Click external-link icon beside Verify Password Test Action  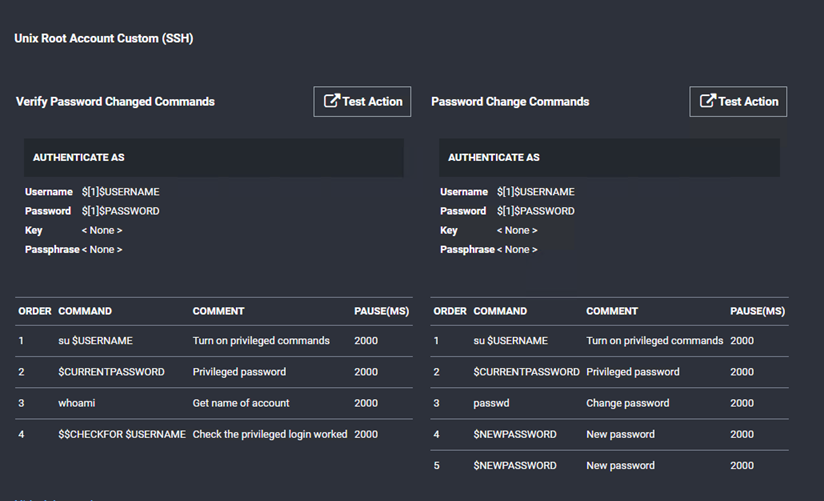coord(332,101)
